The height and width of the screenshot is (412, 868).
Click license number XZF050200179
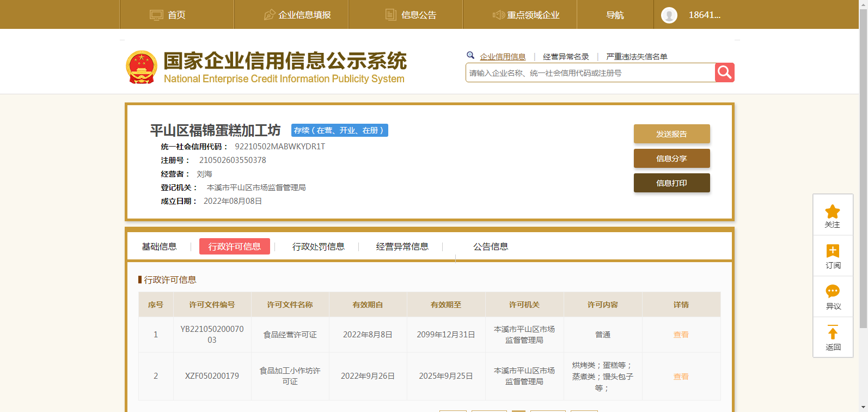point(212,376)
